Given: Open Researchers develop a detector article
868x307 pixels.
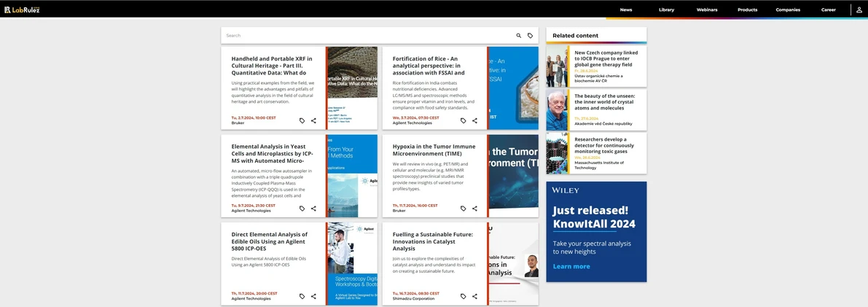Looking at the screenshot, I should 604,145.
